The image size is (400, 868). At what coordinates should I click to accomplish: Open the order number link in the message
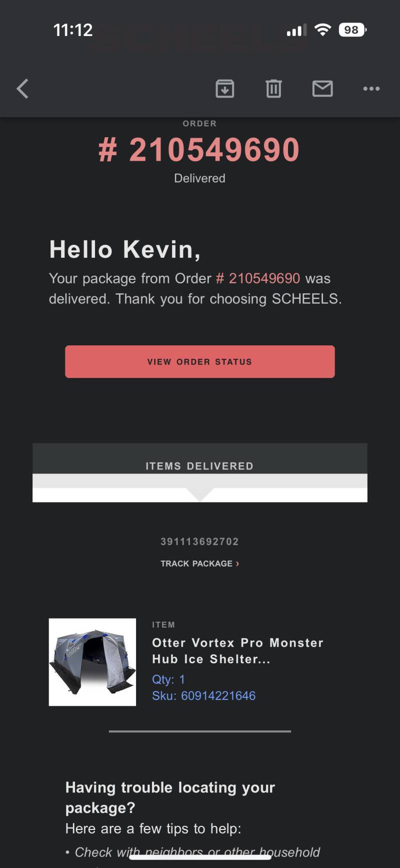(258, 278)
